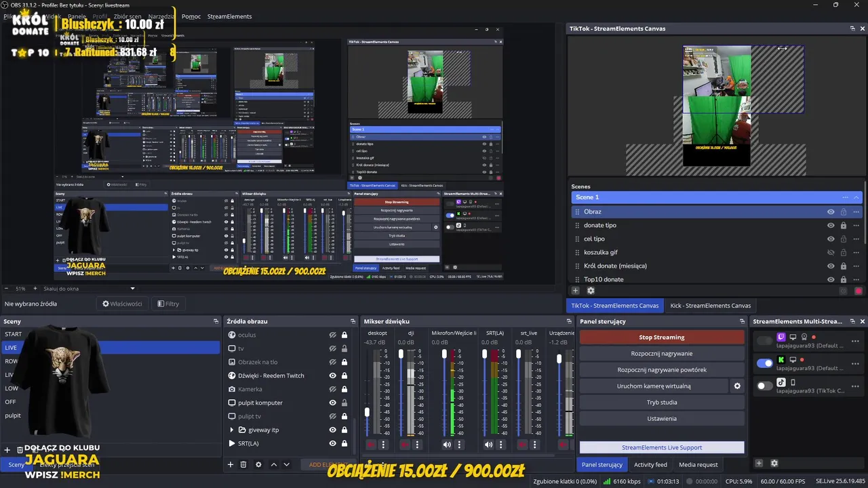Open Multi-Stream settings gear

pos(774,464)
